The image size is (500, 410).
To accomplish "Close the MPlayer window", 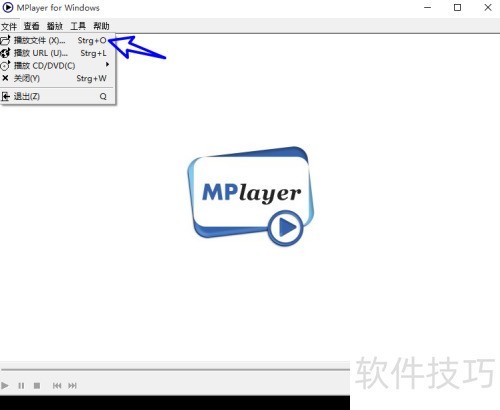I will (x=488, y=7).
